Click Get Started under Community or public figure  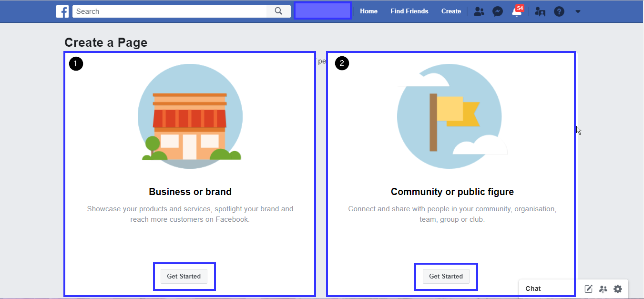[446, 276]
